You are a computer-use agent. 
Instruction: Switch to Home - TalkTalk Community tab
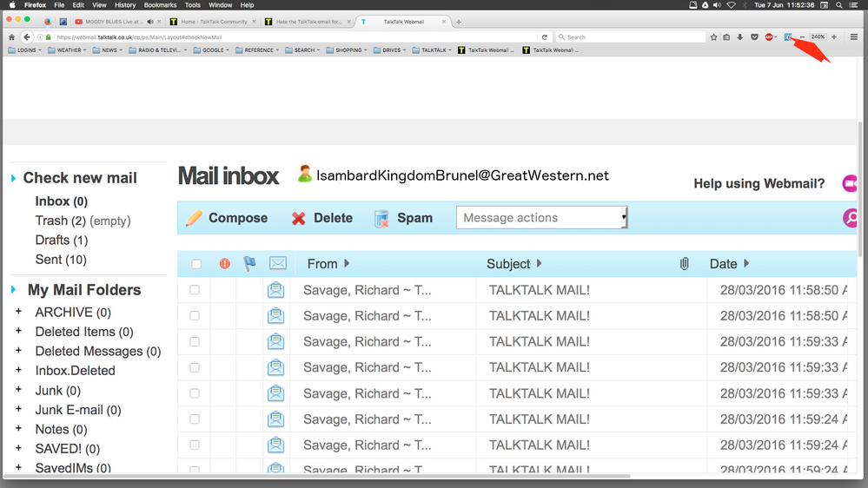[214, 22]
